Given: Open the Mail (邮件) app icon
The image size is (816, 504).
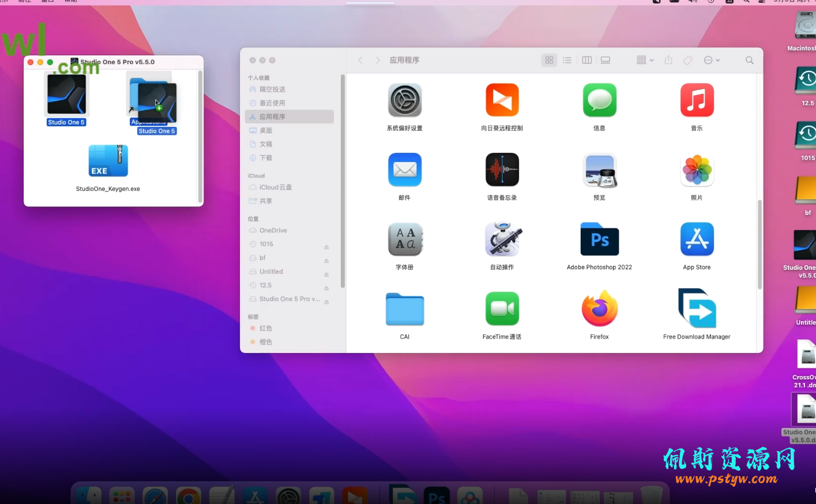Looking at the screenshot, I should tap(405, 170).
